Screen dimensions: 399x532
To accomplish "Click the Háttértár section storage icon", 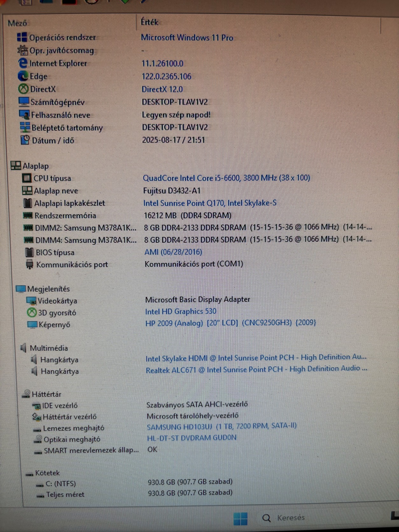I will pos(26,394).
